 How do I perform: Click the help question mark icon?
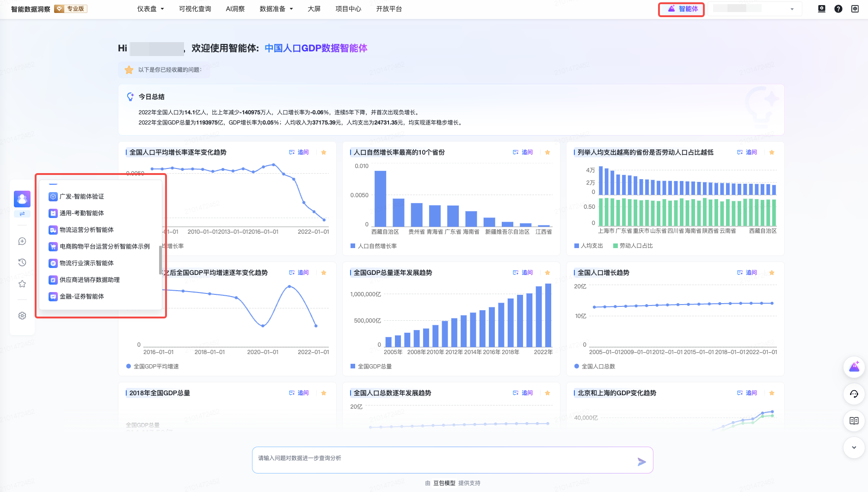coord(838,9)
